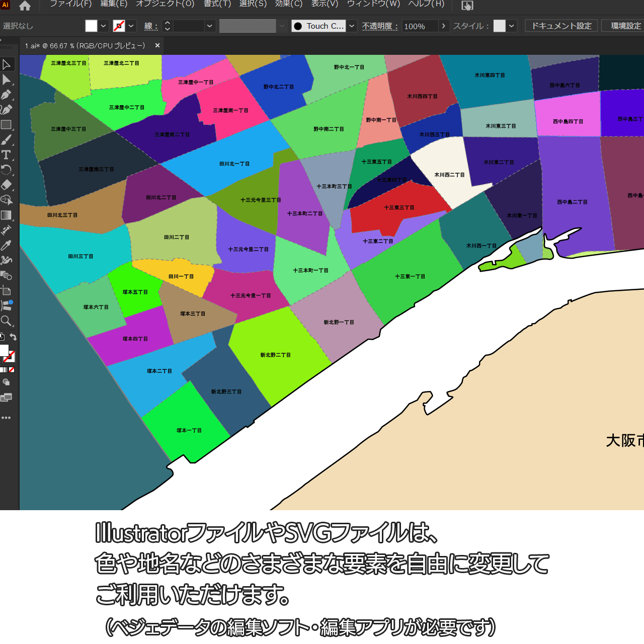644x644 pixels.
Task: Select the Eyedropper tool
Action: (x=7, y=245)
